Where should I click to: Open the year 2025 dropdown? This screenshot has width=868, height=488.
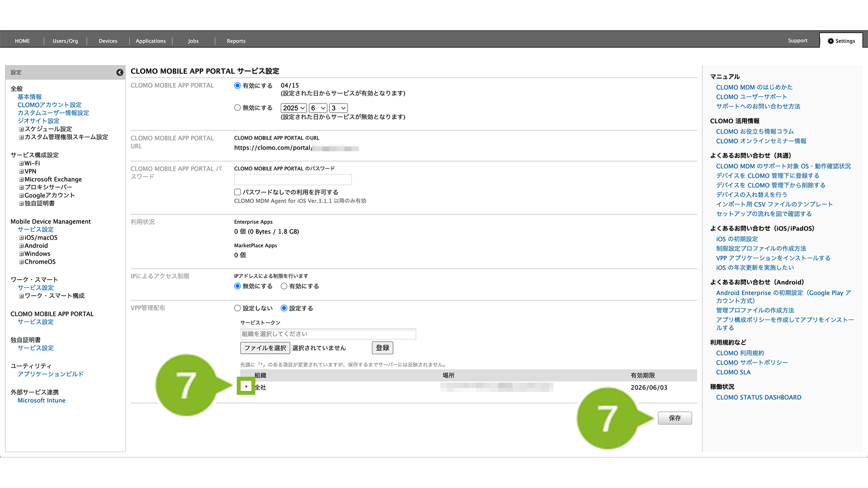pyautogui.click(x=294, y=108)
